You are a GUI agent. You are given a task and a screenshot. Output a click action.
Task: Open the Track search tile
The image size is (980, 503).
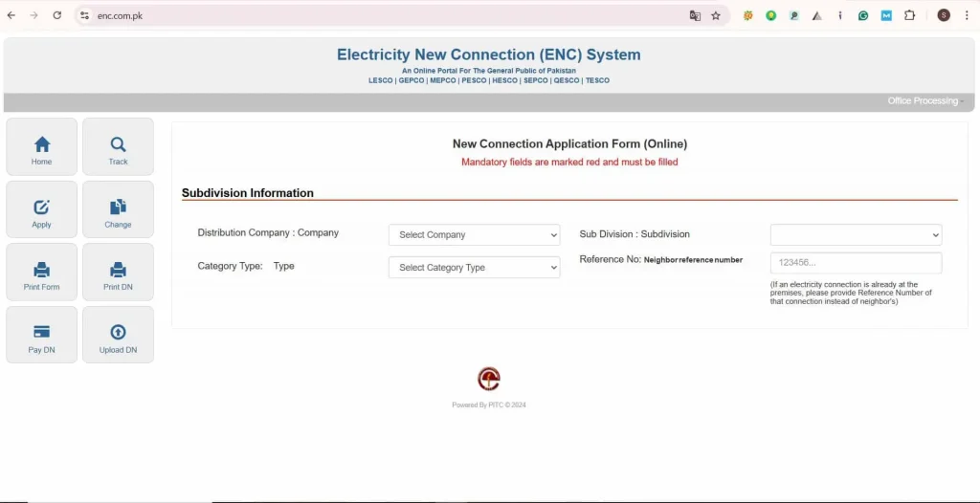tap(118, 147)
